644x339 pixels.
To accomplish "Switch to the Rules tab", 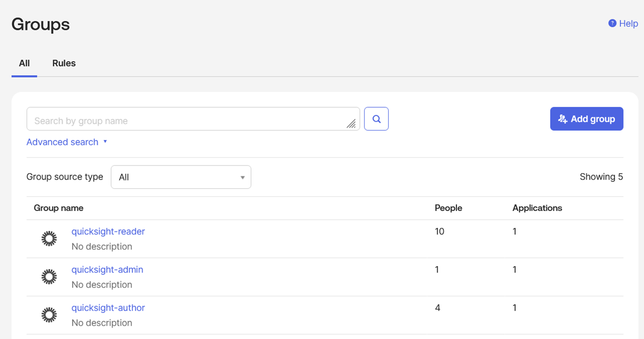I will (x=64, y=63).
